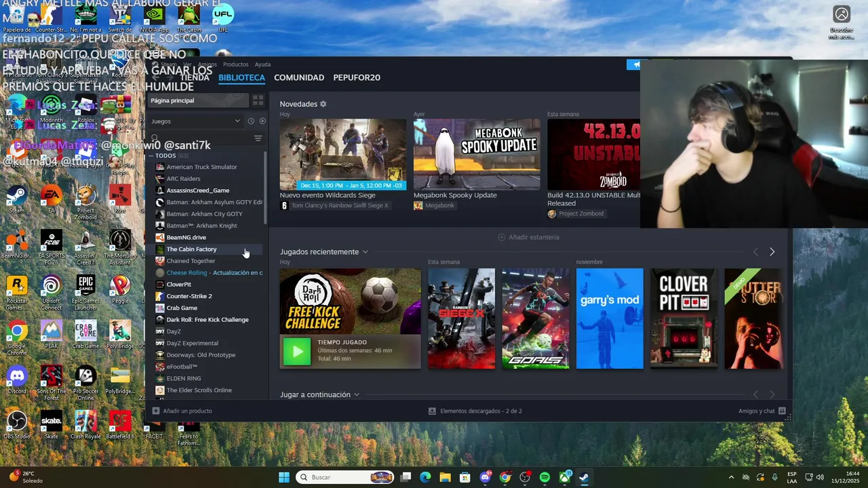868x488 pixels.
Task: Open the Steam desktop shortcut
Action: pyautogui.click(x=17, y=199)
